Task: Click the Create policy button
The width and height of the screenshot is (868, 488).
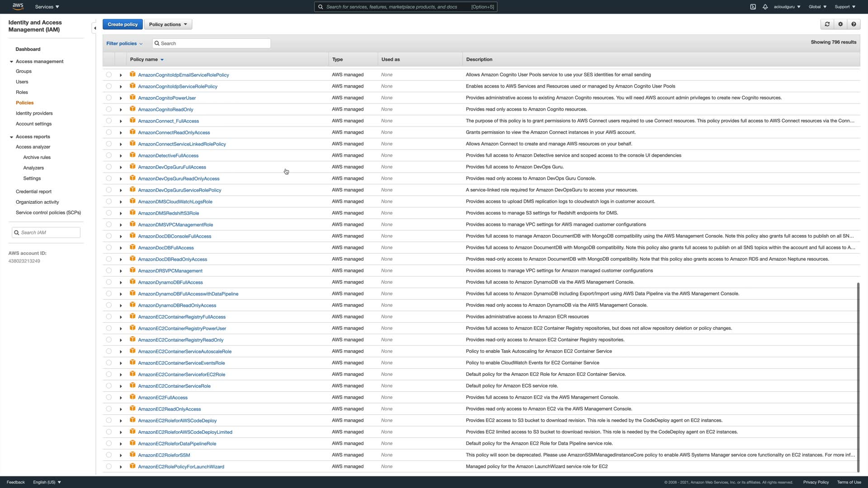Action: coord(123,24)
